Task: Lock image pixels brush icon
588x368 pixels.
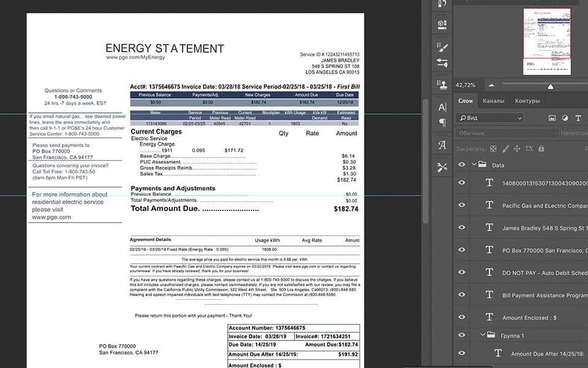Action: (505, 148)
